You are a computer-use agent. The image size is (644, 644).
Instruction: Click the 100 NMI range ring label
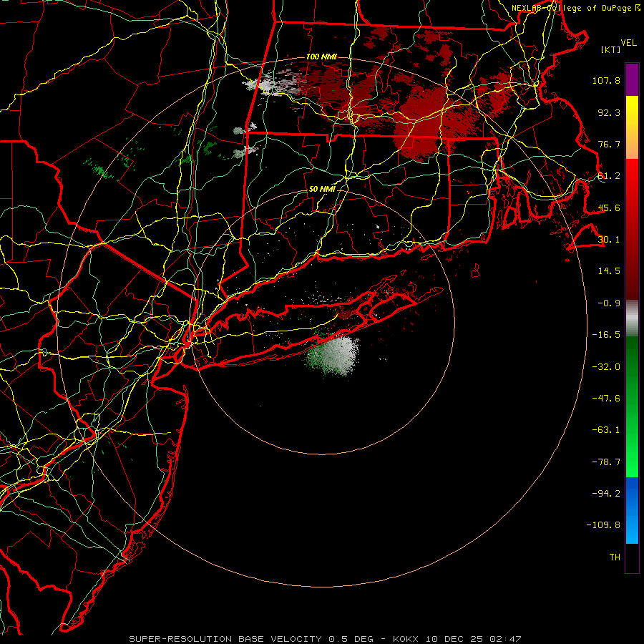tap(321, 57)
